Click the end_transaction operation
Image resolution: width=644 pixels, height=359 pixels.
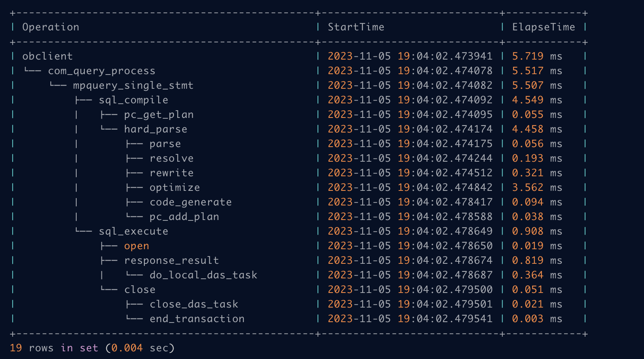pyautogui.click(x=197, y=319)
